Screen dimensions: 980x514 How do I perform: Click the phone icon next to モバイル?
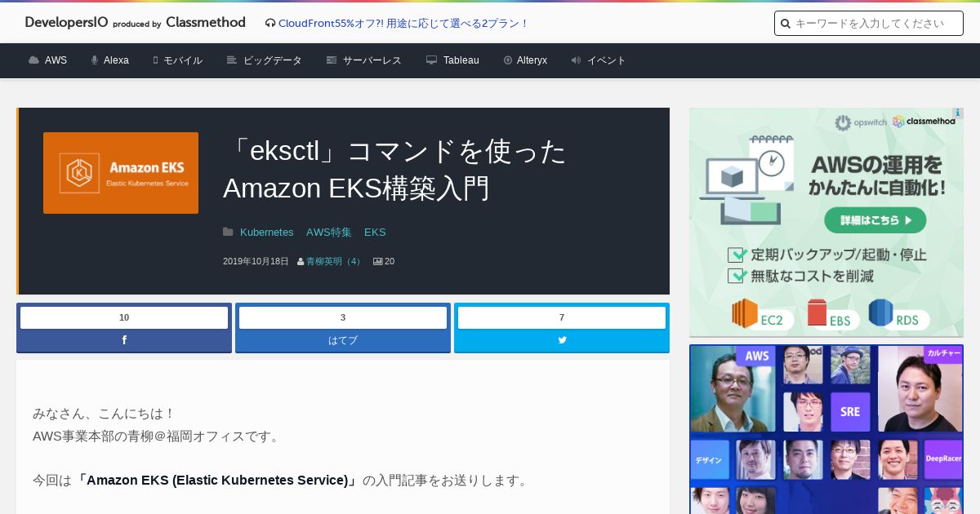tap(155, 60)
